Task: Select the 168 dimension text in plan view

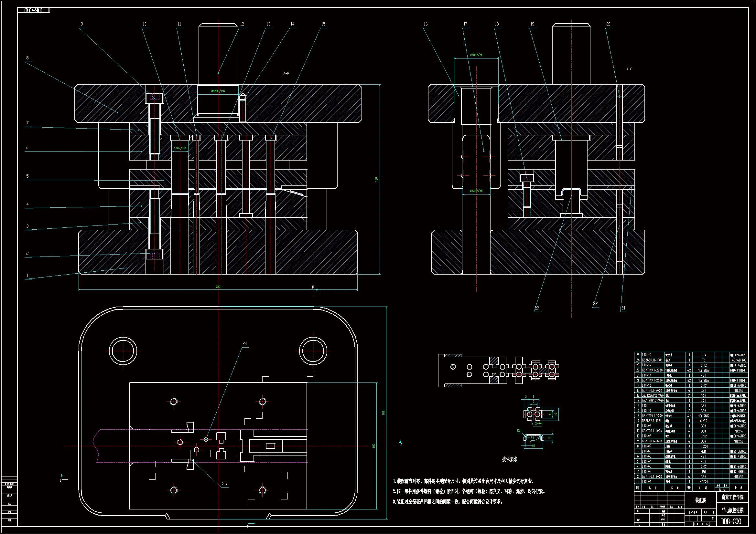Action: pyautogui.click(x=383, y=413)
